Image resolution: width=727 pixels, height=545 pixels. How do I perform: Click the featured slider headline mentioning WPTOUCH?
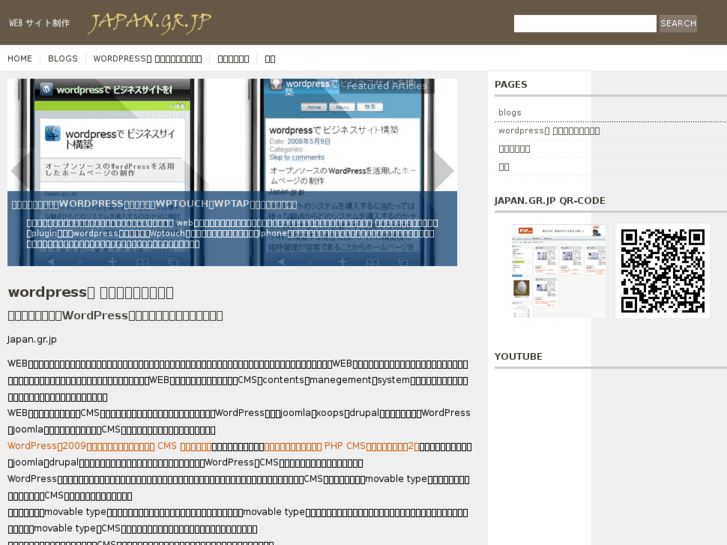point(154,204)
